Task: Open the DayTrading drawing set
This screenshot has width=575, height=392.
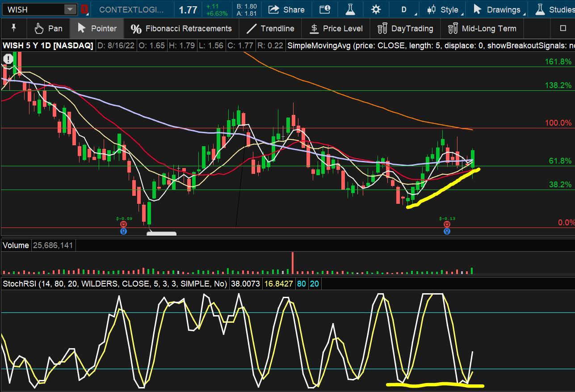Action: tap(405, 28)
